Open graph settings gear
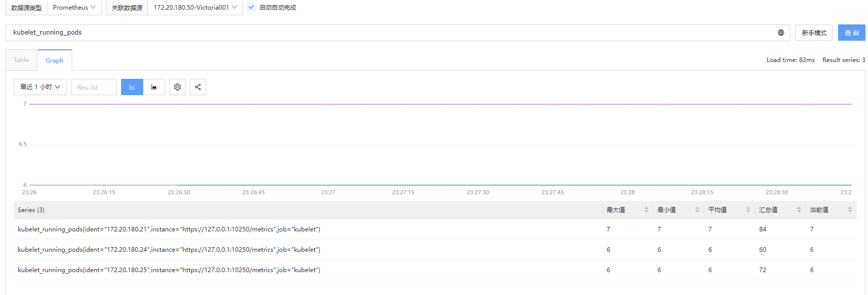The height and width of the screenshot is (295, 868). click(x=177, y=87)
